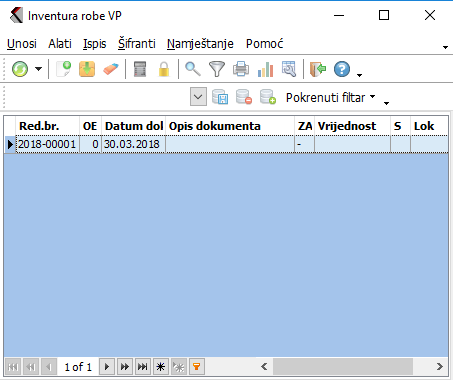Screen dimensions: 453x380
Task: Open the Alati menu
Action: pos(60,44)
